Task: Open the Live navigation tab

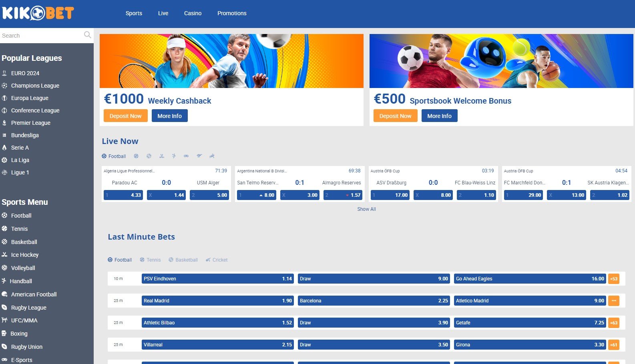Action: pyautogui.click(x=163, y=13)
